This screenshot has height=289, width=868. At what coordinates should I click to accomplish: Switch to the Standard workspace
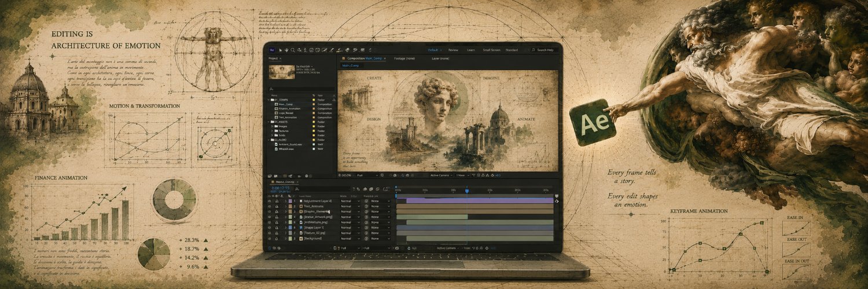pyautogui.click(x=512, y=50)
